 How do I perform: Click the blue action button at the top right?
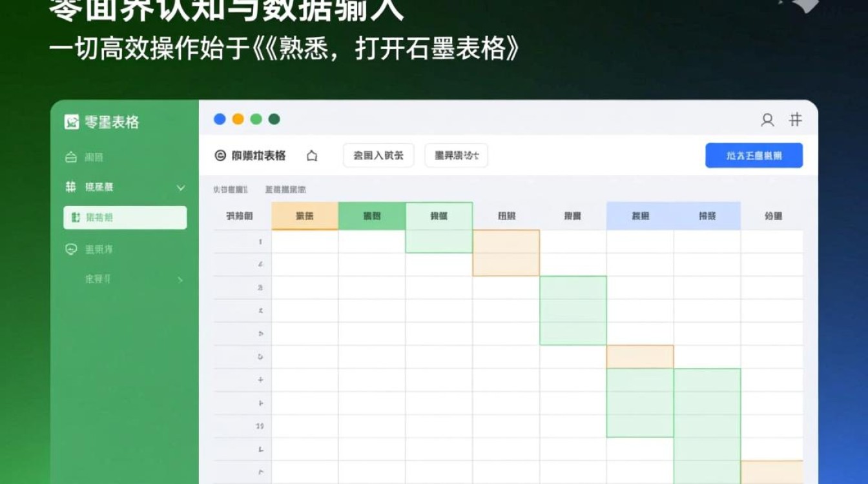pos(754,155)
